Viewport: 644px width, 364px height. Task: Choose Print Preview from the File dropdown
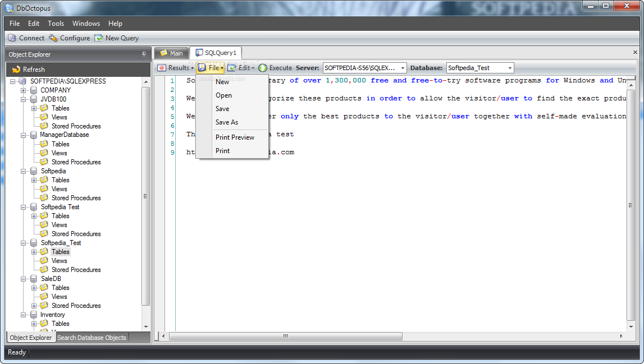point(232,137)
